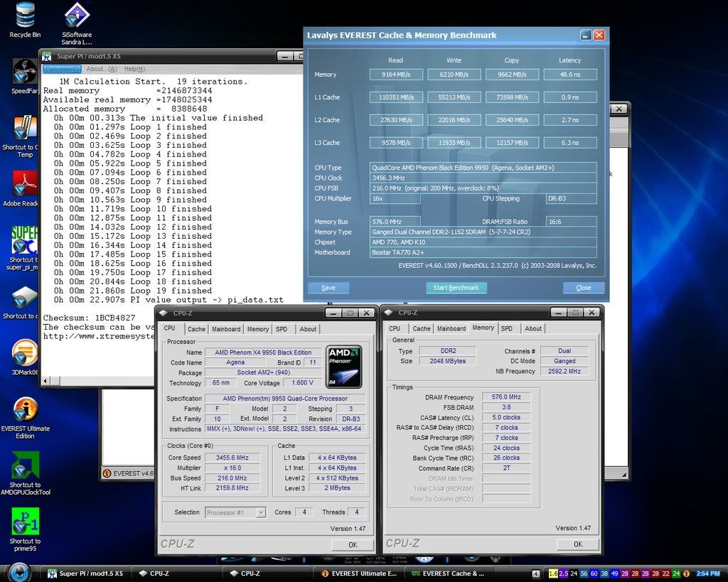Click the Checksum: 1BCB4827 line
Image resolution: width=728 pixels, height=582 pixels.
coord(89,318)
